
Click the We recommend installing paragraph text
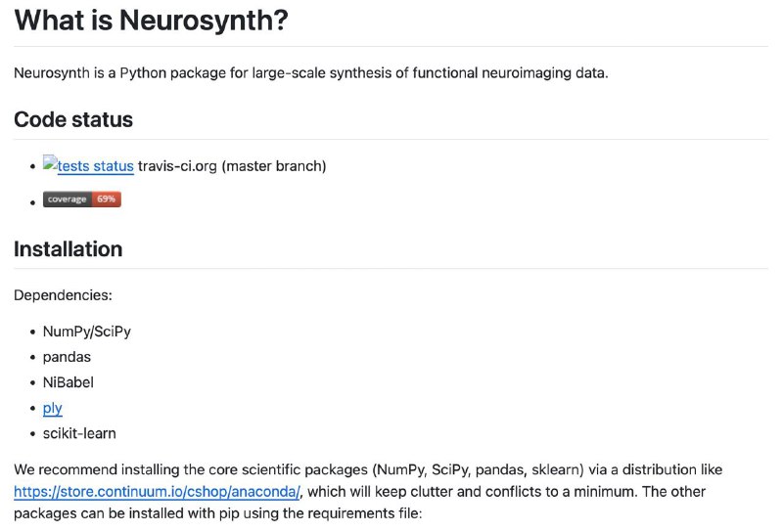point(368,492)
